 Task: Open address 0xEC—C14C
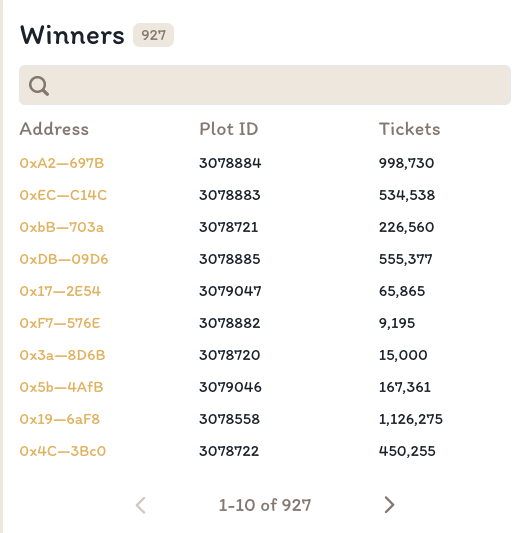63,195
